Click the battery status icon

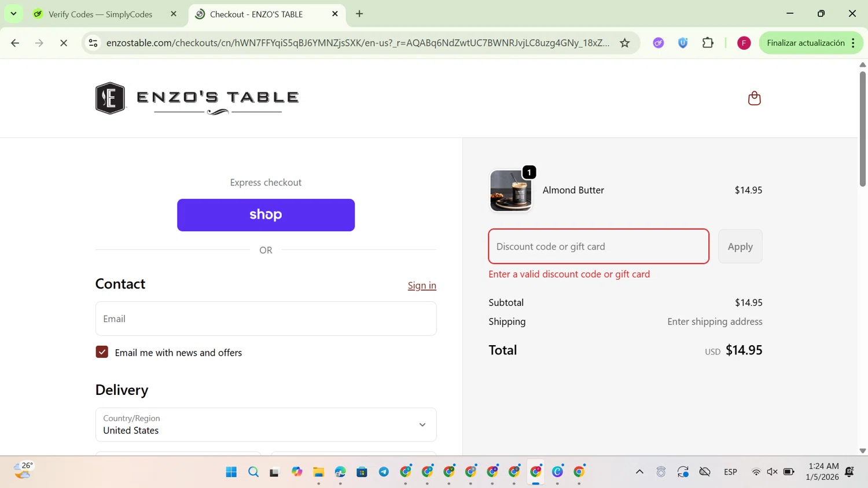789,472
